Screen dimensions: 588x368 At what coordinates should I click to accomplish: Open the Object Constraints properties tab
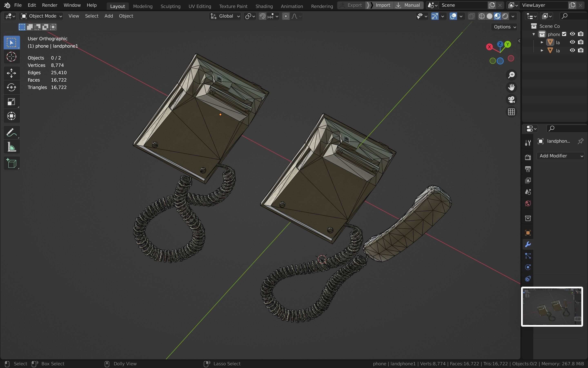528,279
